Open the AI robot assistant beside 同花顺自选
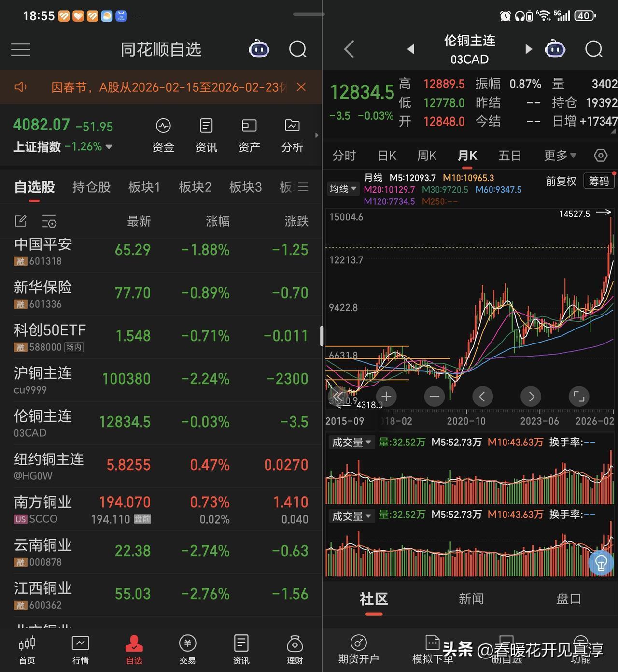618x672 pixels. (x=259, y=49)
